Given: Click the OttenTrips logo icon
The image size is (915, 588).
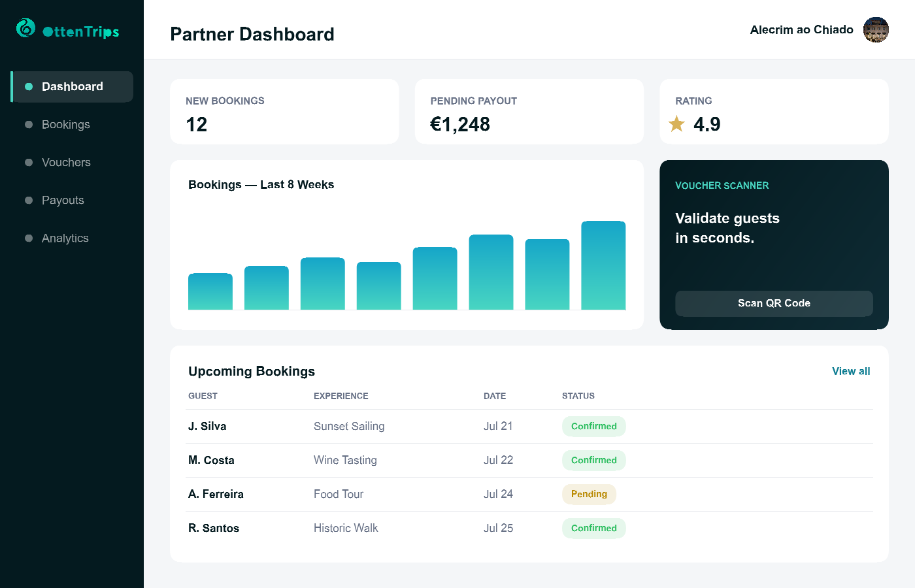Looking at the screenshot, I should pos(25,28).
